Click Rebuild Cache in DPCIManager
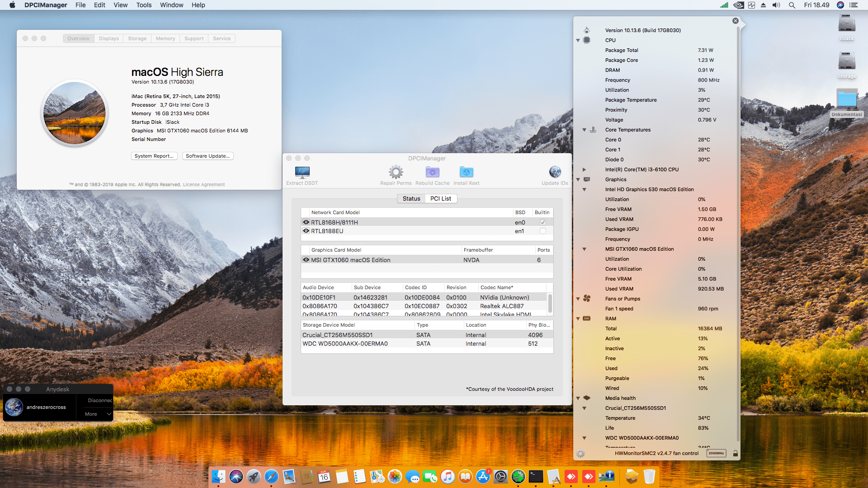 click(432, 172)
